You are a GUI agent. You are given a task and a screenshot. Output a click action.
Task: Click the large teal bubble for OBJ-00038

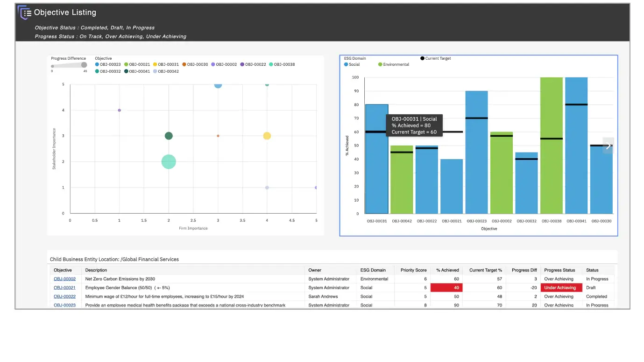point(169,162)
